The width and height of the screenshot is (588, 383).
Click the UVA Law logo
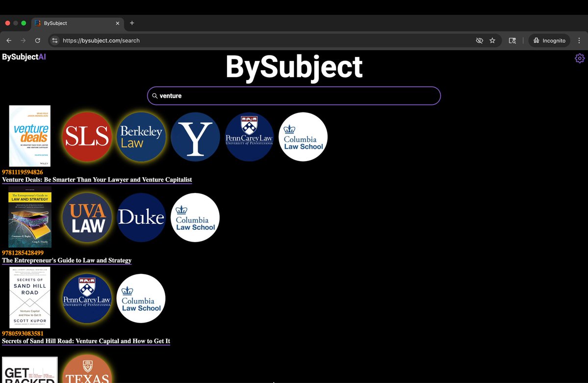point(87,218)
